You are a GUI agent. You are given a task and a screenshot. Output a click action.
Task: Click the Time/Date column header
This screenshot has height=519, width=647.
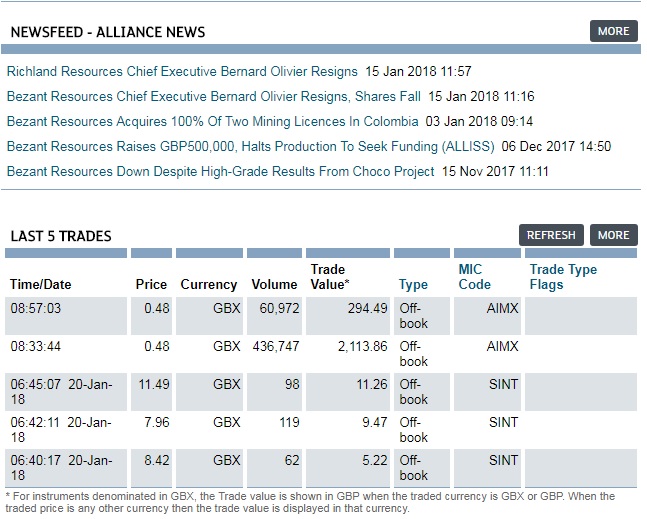point(40,284)
